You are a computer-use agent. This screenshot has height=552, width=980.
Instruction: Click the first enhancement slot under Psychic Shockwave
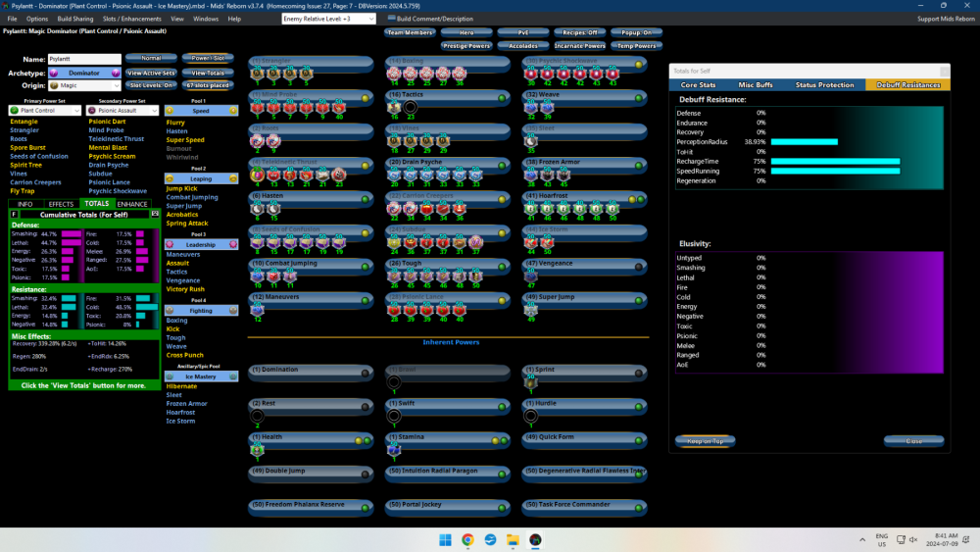(x=530, y=74)
